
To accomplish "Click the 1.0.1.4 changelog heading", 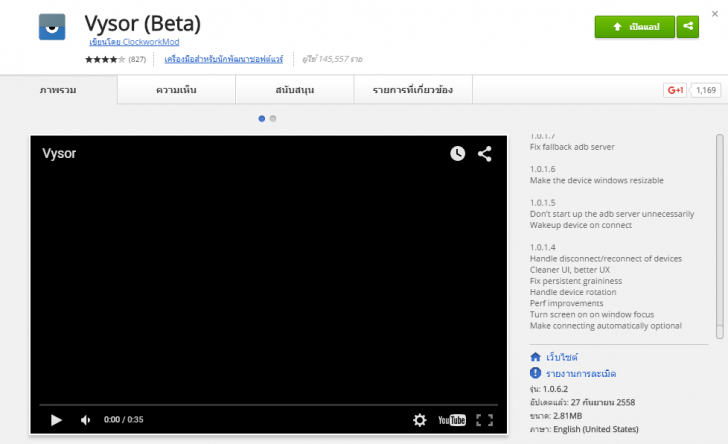I will pos(543,247).
